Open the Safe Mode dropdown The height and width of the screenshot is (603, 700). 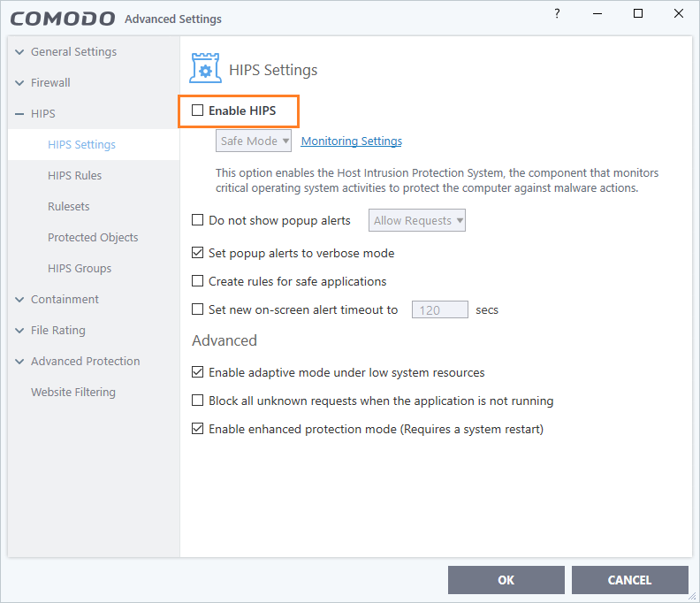coord(254,141)
